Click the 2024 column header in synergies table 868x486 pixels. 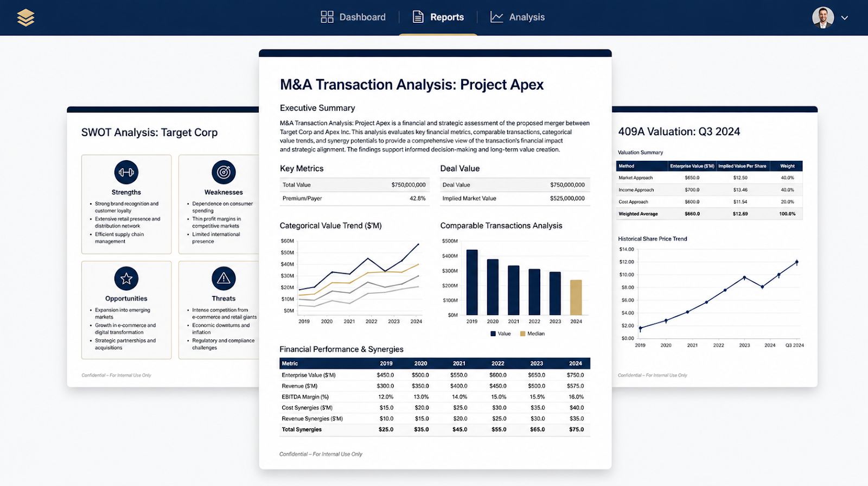(x=576, y=363)
